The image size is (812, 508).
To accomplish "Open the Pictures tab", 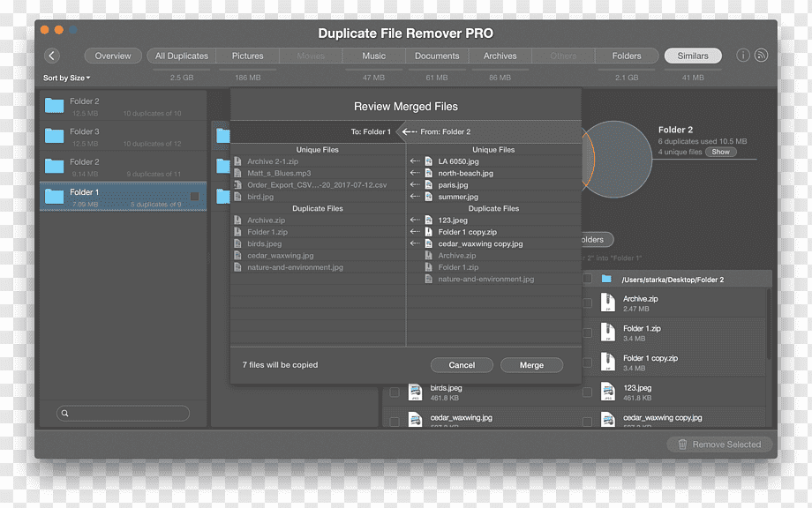I will pos(247,56).
